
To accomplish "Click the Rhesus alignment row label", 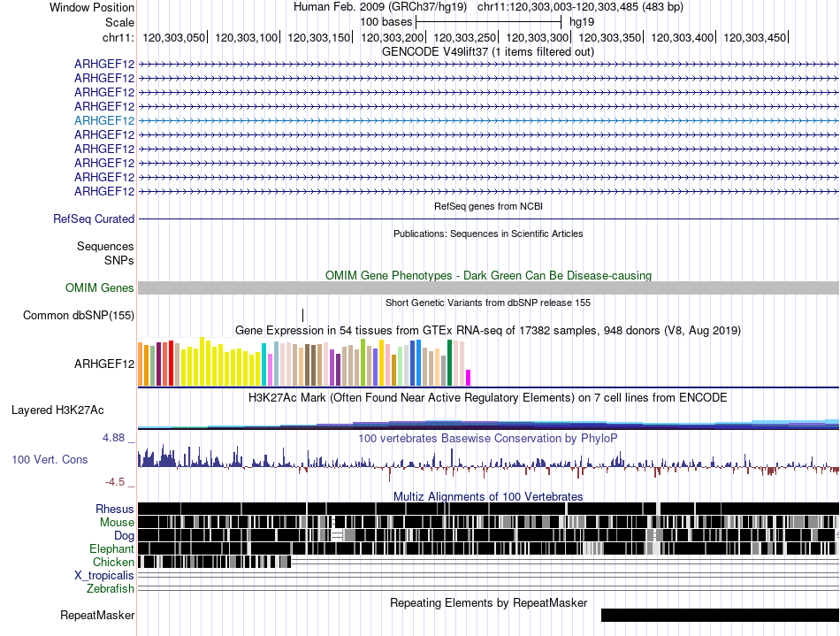I will pos(115,509).
